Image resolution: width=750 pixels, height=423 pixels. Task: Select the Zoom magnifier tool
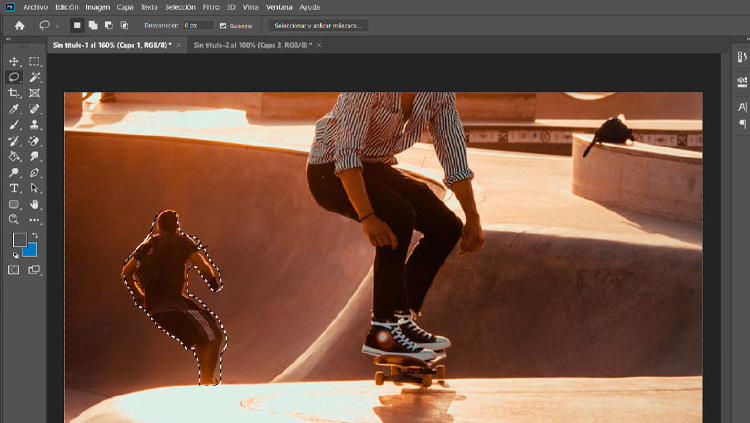coord(14,220)
